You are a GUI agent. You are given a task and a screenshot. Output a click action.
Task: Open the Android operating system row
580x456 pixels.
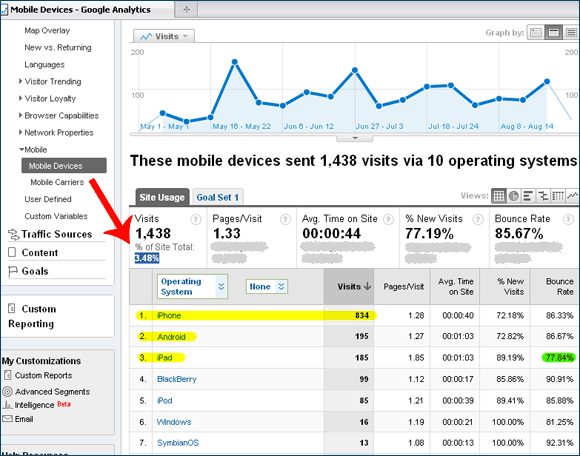[171, 337]
